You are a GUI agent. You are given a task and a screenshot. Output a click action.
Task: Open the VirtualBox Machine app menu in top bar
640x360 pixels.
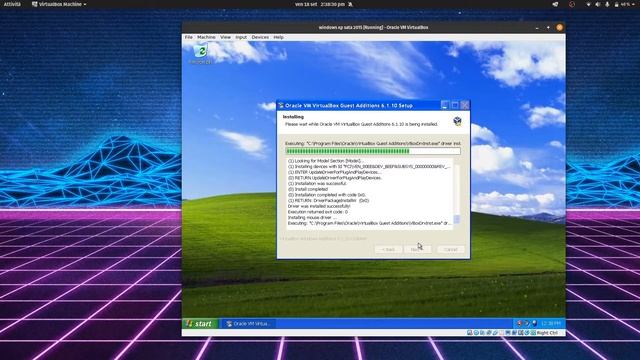click(59, 4)
